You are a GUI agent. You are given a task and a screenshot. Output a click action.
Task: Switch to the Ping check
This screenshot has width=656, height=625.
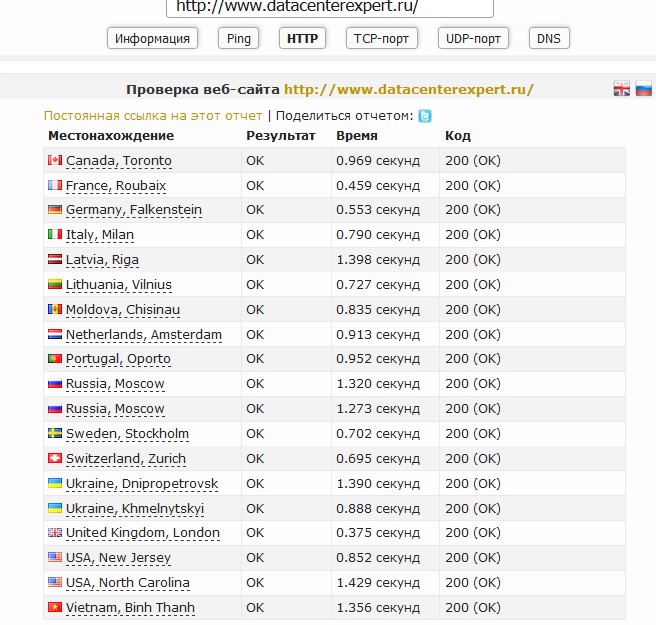point(238,38)
